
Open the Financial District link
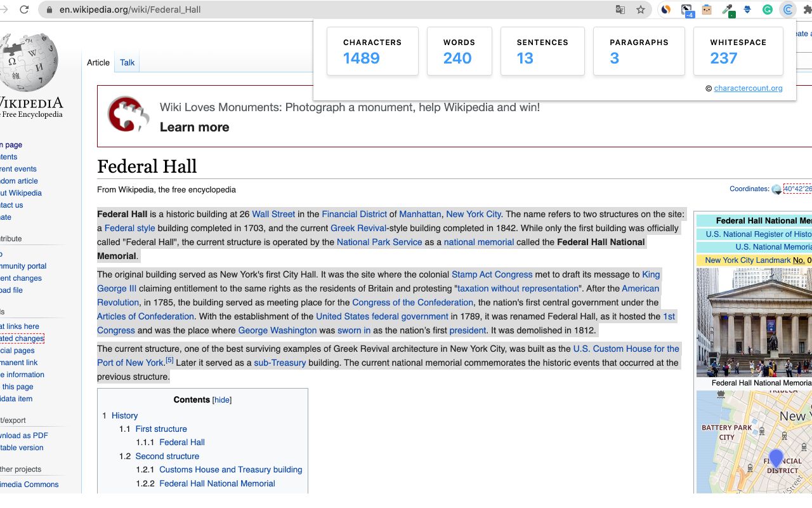click(355, 214)
